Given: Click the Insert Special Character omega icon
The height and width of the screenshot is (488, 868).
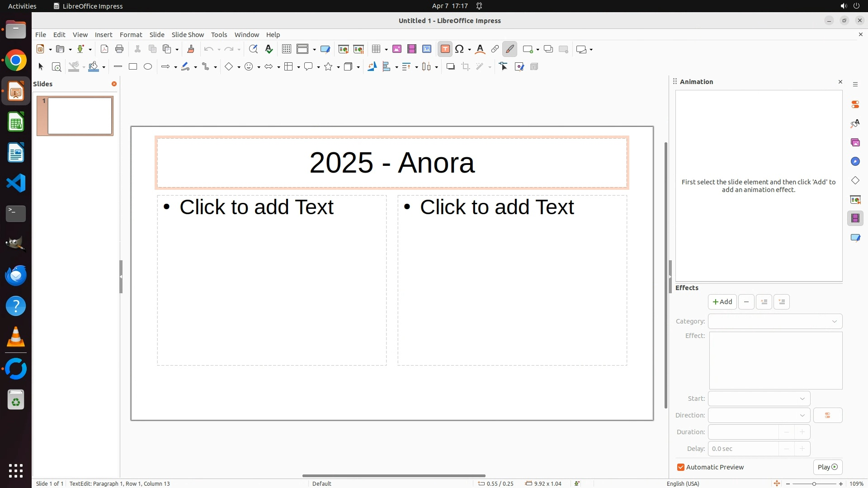Looking at the screenshot, I should coord(460,49).
